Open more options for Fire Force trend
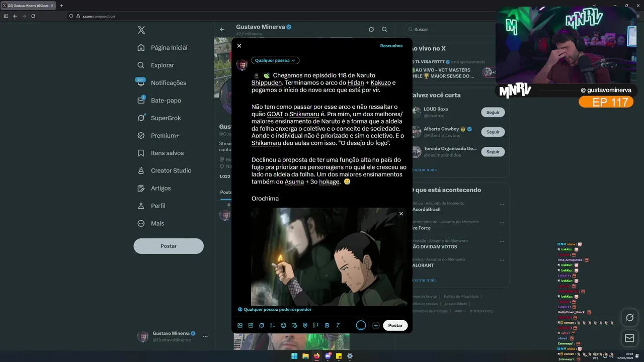The height and width of the screenshot is (362, 644). [x=502, y=223]
